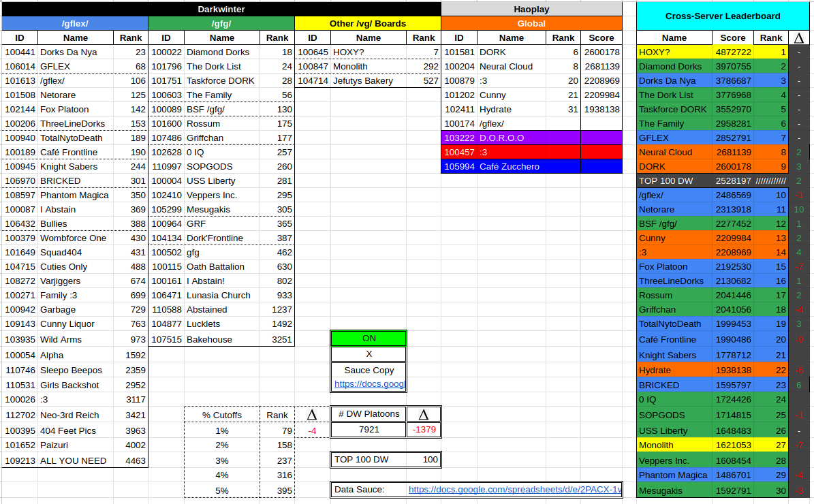
Task: Select the Sleepo Beepos name cell
Action: tap(76, 370)
